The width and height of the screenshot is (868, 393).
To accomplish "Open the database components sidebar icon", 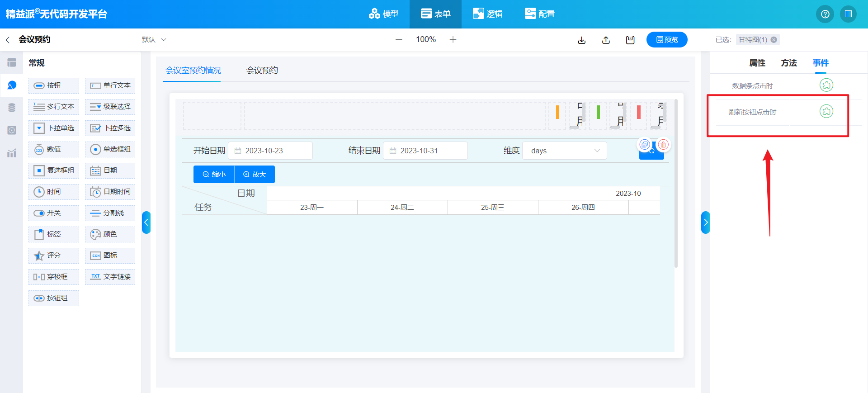I will coord(12,108).
